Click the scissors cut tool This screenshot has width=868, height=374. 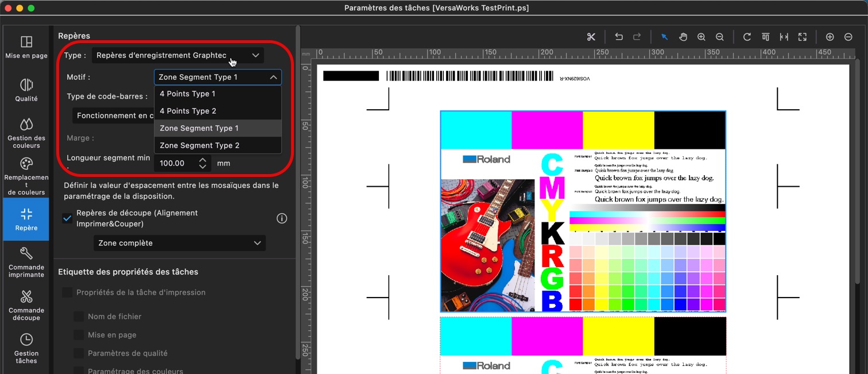[x=591, y=37]
